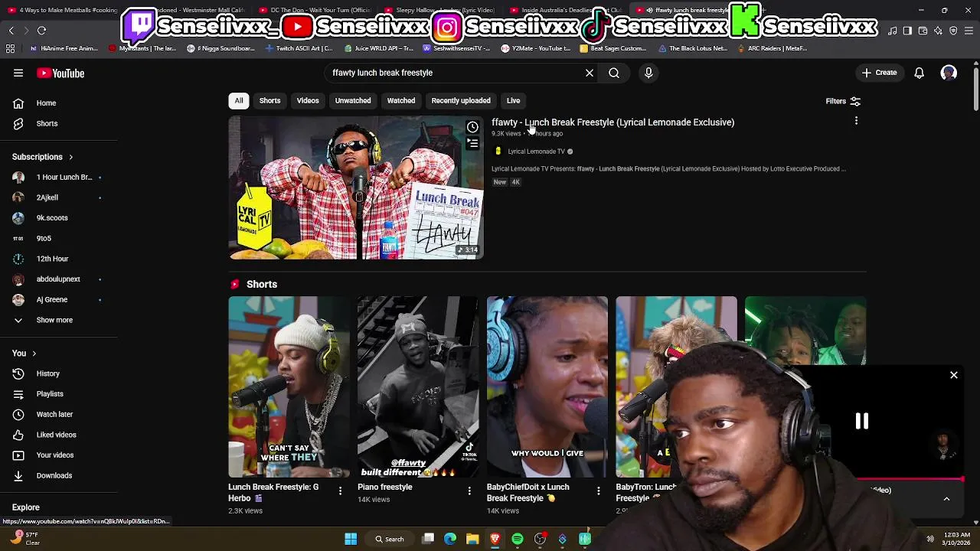980x551 pixels.
Task: Select the All filter chip
Action: 239,101
